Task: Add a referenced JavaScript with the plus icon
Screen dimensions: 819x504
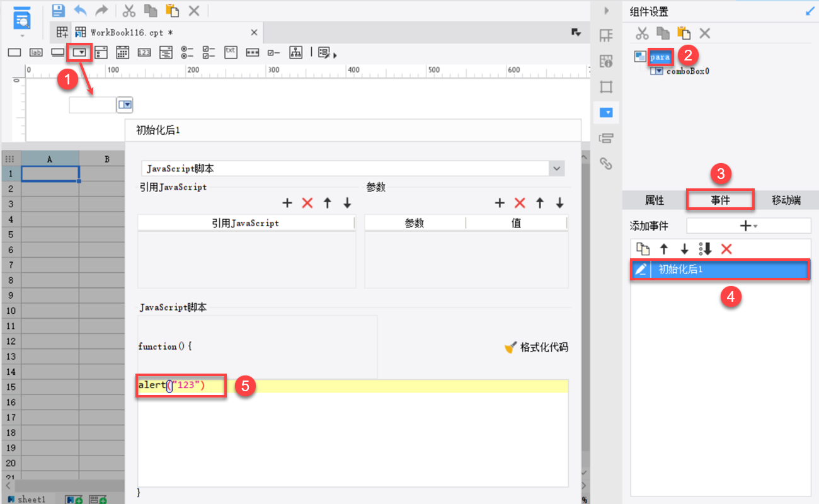Action: click(287, 203)
